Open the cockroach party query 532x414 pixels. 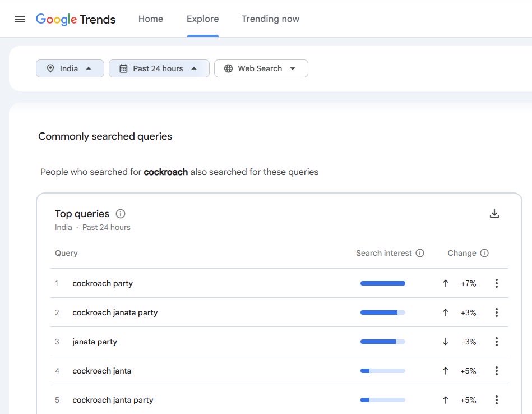point(103,283)
